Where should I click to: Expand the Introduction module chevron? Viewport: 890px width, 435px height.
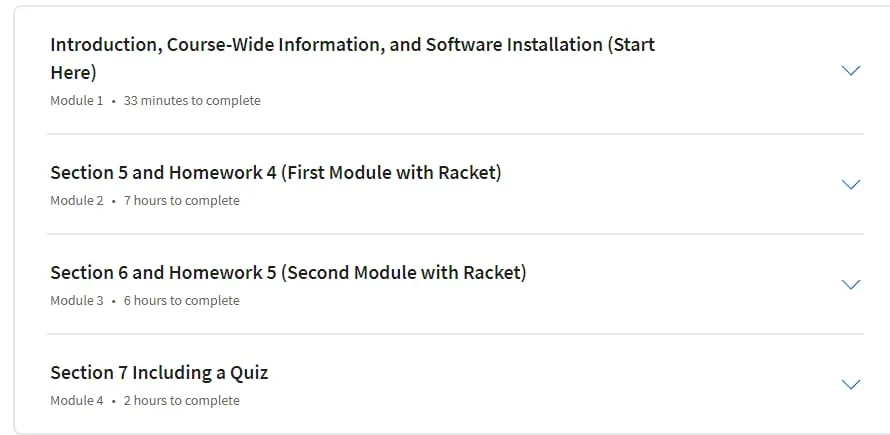tap(851, 70)
